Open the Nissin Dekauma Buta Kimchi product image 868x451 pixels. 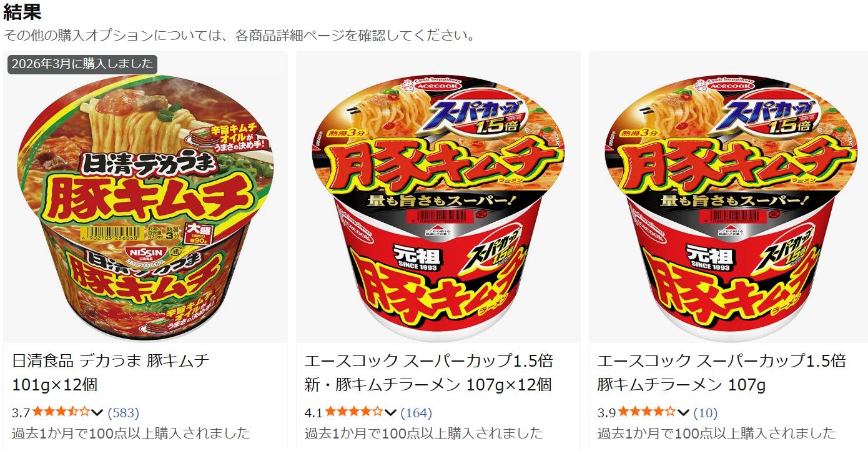point(145,197)
